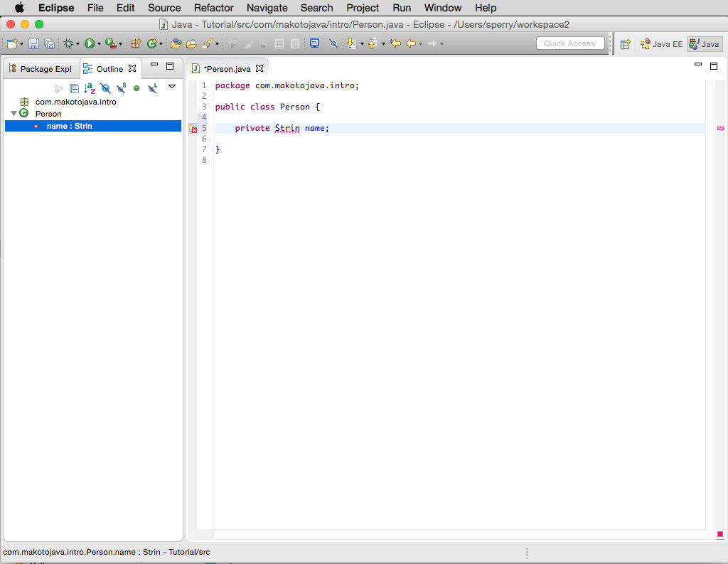This screenshot has width=728, height=564.
Task: Minimize the Outline panel
Action: click(x=154, y=65)
